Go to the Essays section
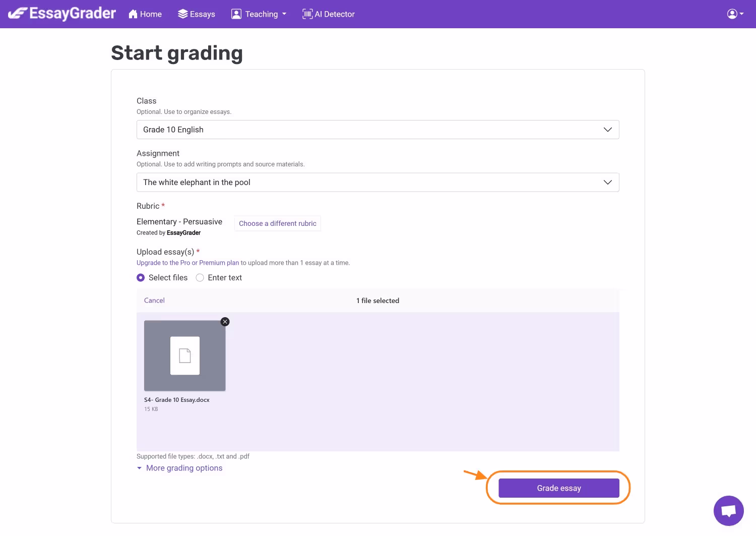Viewport: 756px width, 536px height. coord(197,14)
